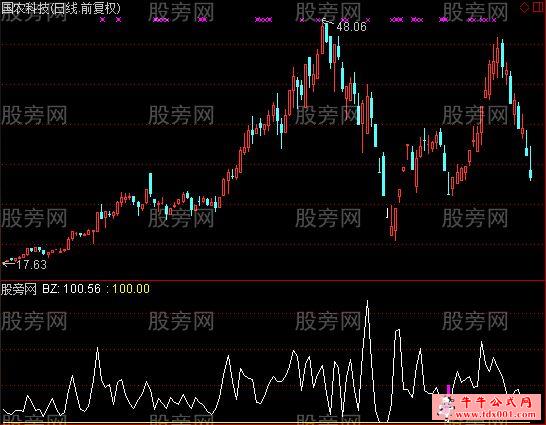546x425 pixels.
Task: Click the left arrow beside 17.63 low
Action: (x=8, y=264)
